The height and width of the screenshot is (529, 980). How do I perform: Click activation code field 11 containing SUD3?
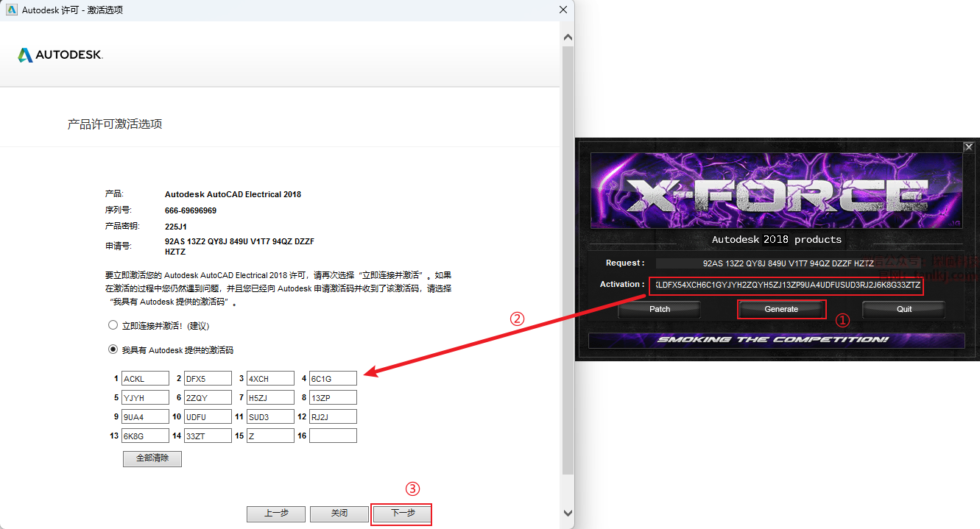click(270, 416)
